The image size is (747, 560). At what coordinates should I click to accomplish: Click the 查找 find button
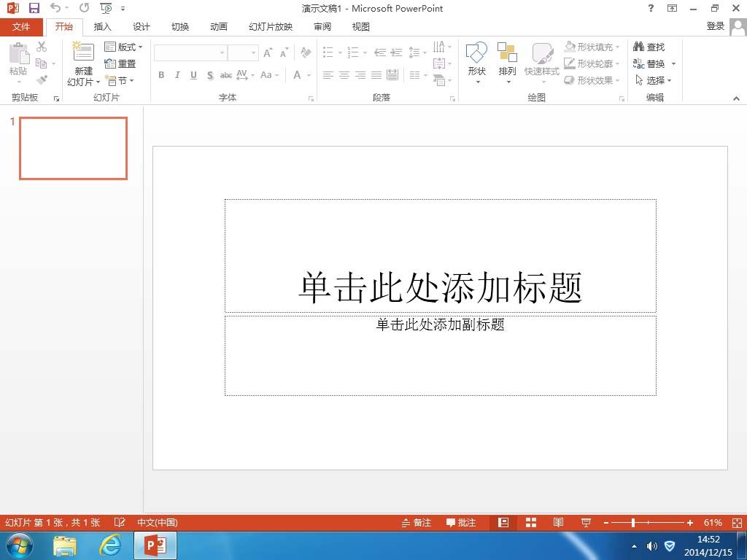(x=649, y=47)
